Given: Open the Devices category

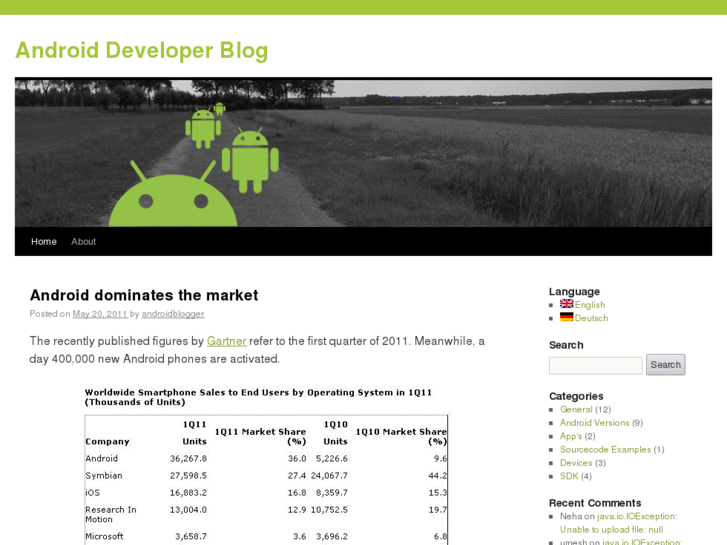Looking at the screenshot, I should point(576,463).
